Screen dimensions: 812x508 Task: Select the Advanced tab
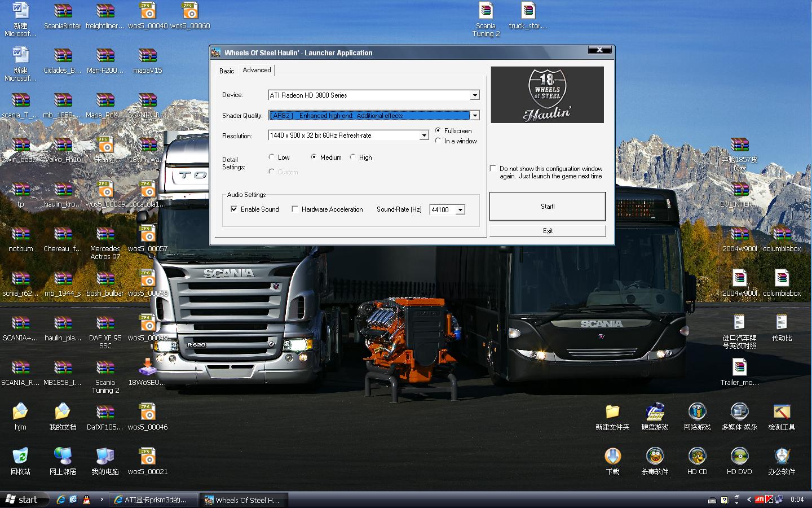257,70
